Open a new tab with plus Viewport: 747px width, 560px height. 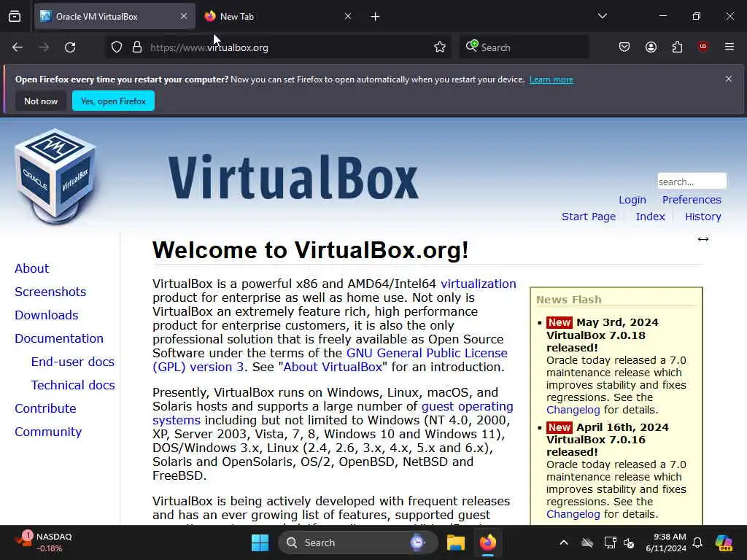376,17
